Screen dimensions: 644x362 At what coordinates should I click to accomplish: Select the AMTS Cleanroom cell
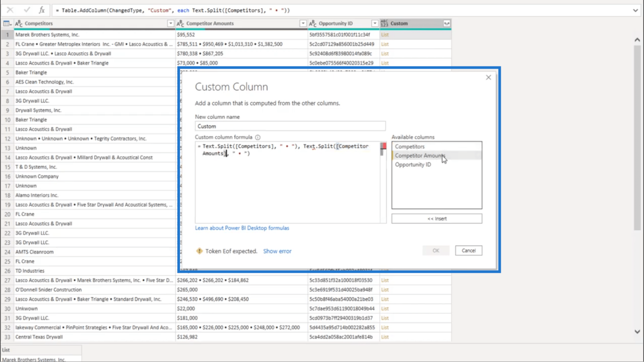coord(95,252)
